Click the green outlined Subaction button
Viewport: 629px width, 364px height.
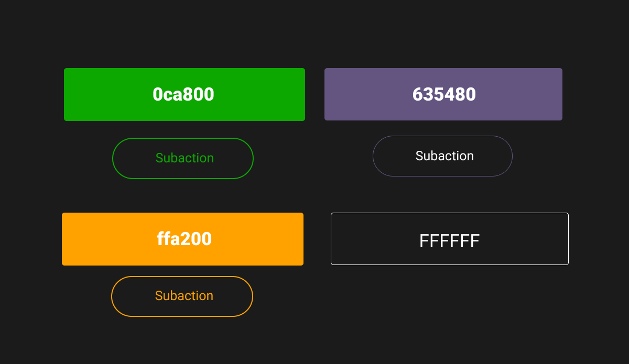coord(183,158)
